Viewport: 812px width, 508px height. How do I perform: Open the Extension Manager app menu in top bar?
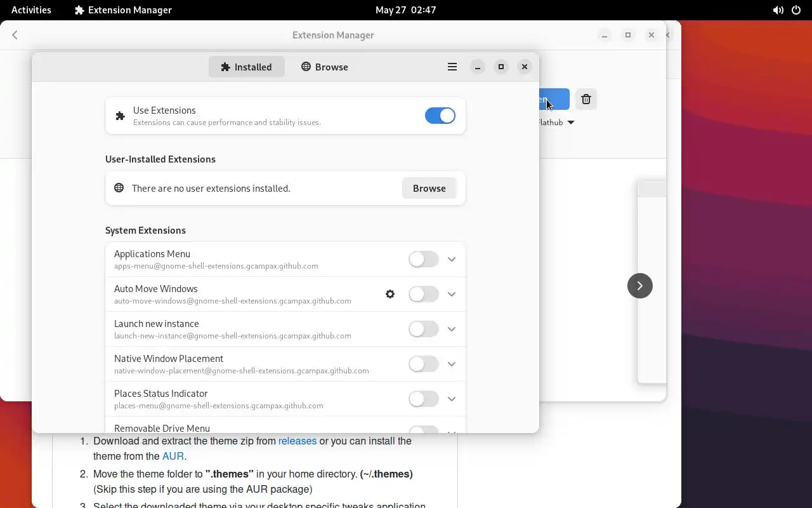(x=123, y=10)
